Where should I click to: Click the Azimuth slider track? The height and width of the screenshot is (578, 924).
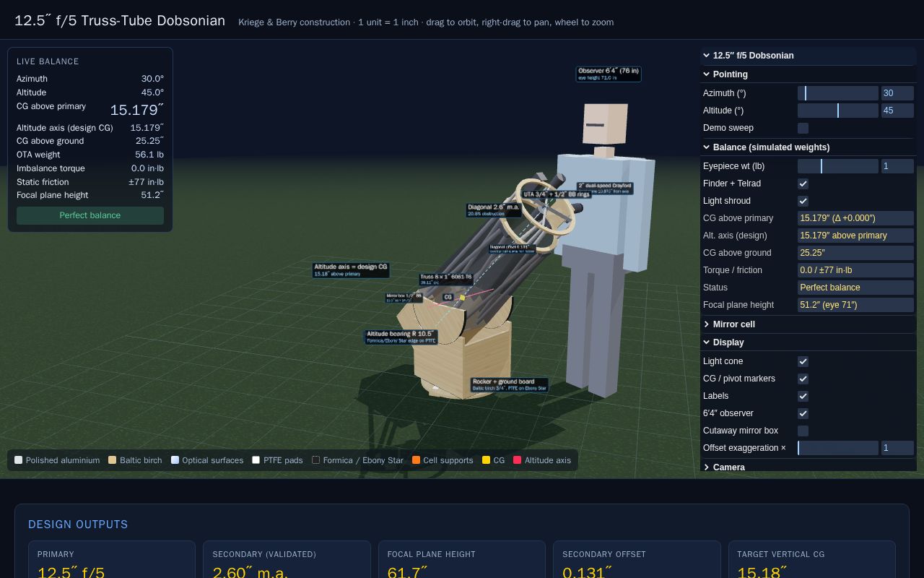point(838,93)
